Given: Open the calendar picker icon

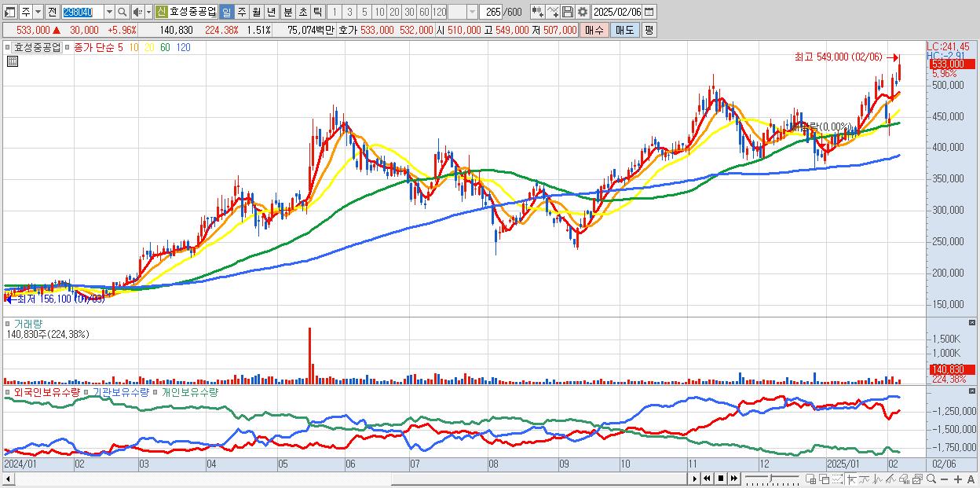Looking at the screenshot, I should pyautogui.click(x=649, y=12).
